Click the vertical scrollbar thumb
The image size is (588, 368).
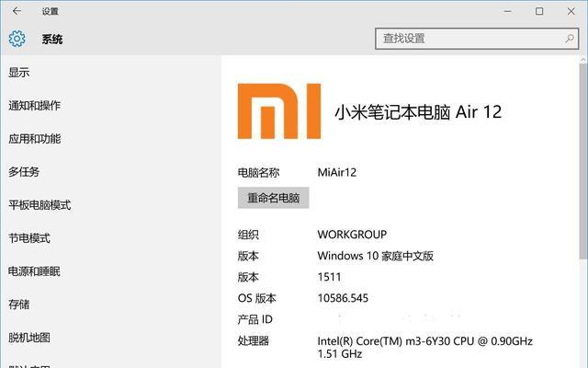pyautogui.click(x=583, y=162)
